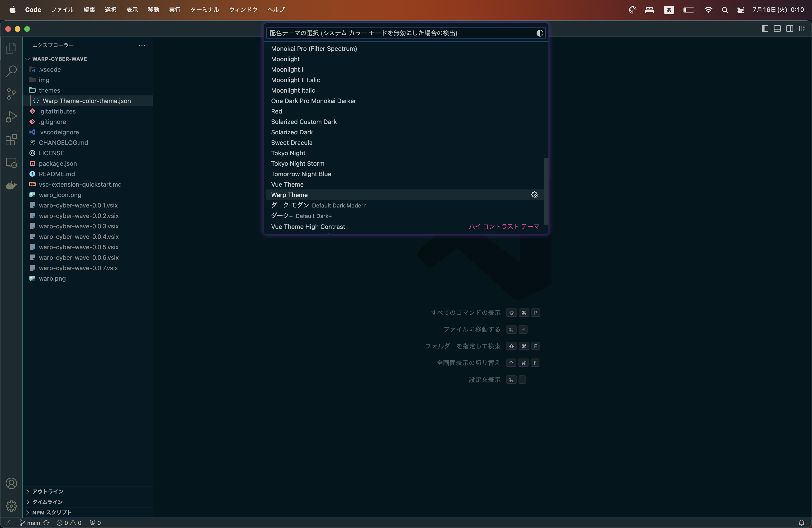Collapse the WARP-CYBER-WAVE folder tree

coord(59,59)
